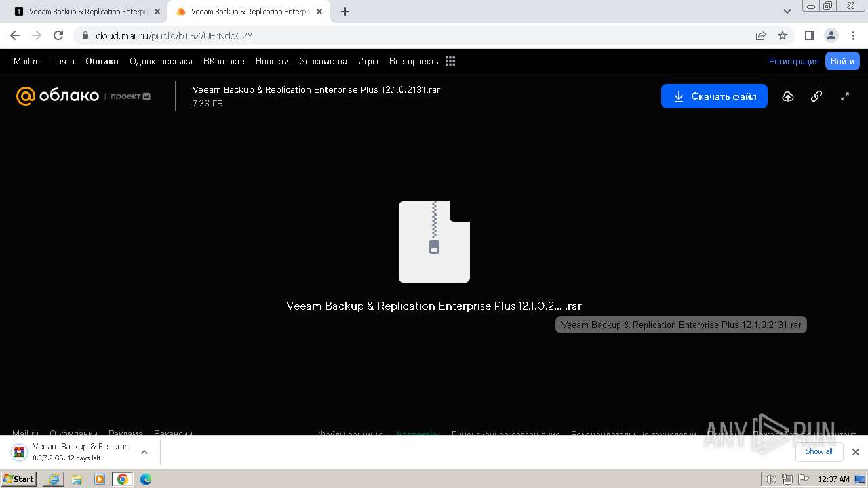Open Одноклассники in the top menu
Viewport: 868px width, 488px height.
pos(161,61)
